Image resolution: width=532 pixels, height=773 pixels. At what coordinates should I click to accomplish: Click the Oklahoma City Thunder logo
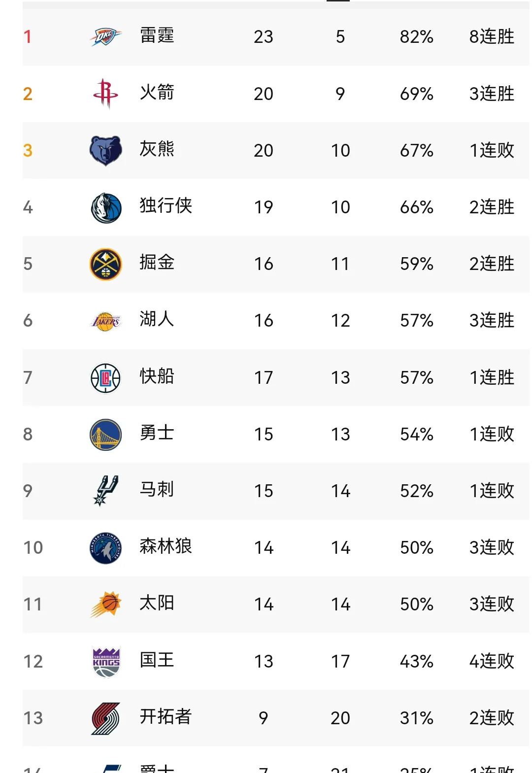(x=105, y=37)
